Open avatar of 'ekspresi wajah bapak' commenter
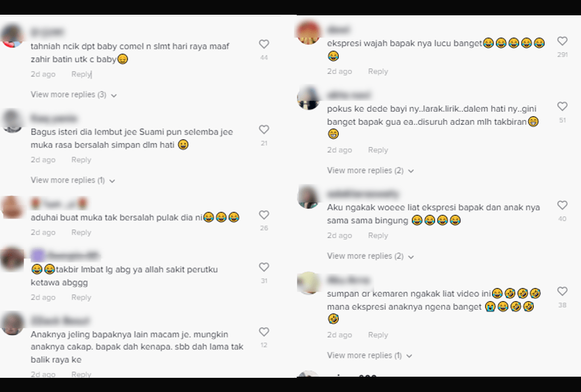The image size is (581, 392). [x=309, y=32]
